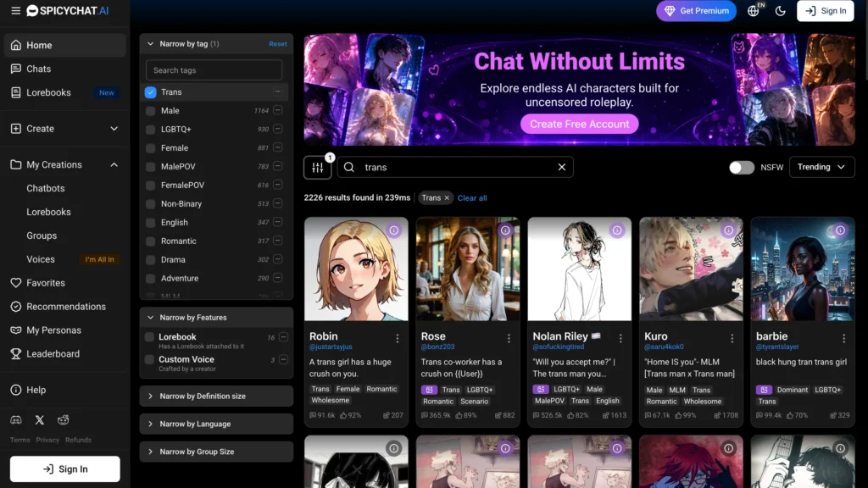The width and height of the screenshot is (868, 488).
Task: Exclude the LGBTQ+ tag with minus icon
Action: click(278, 129)
